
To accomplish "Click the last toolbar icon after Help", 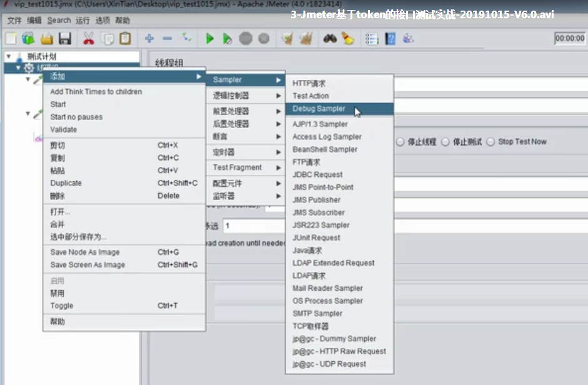I will (409, 38).
